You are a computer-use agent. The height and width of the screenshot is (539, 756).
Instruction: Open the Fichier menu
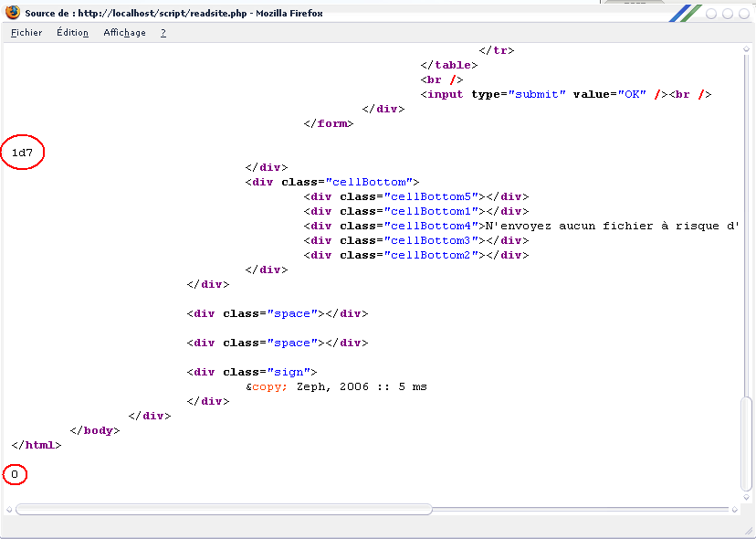(26, 33)
